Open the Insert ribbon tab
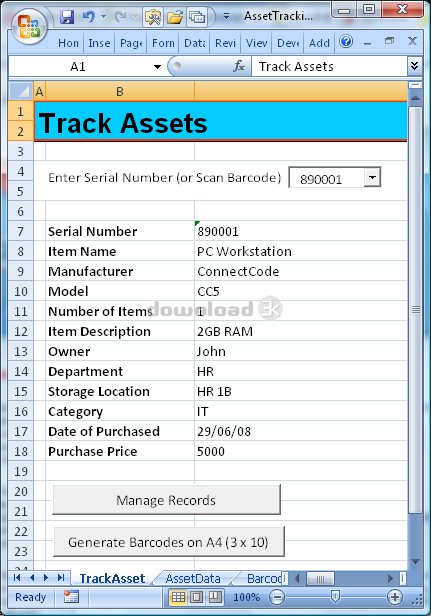Image resolution: width=431 pixels, height=616 pixels. [99, 43]
